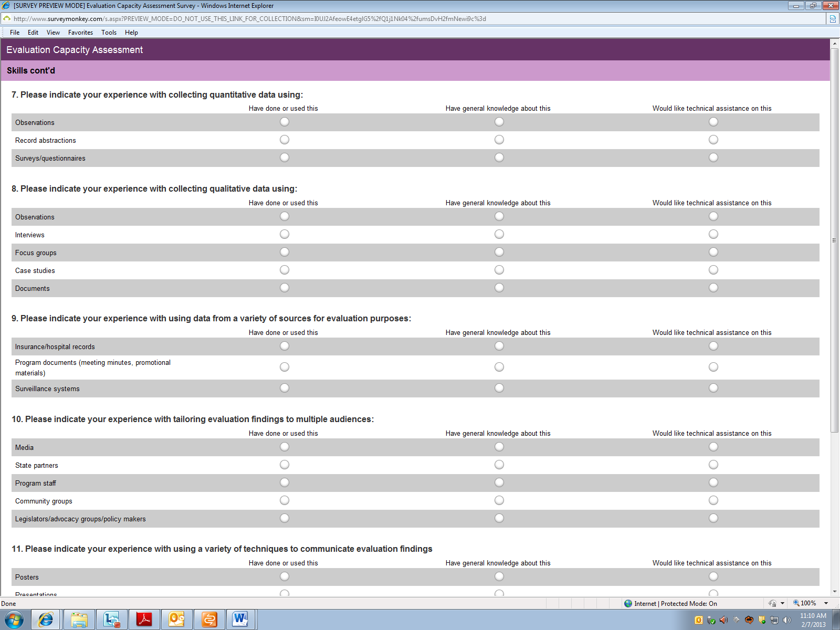Open Windows Explorer folder in taskbar
Screen dimensions: 840x630
pyautogui.click(x=79, y=619)
